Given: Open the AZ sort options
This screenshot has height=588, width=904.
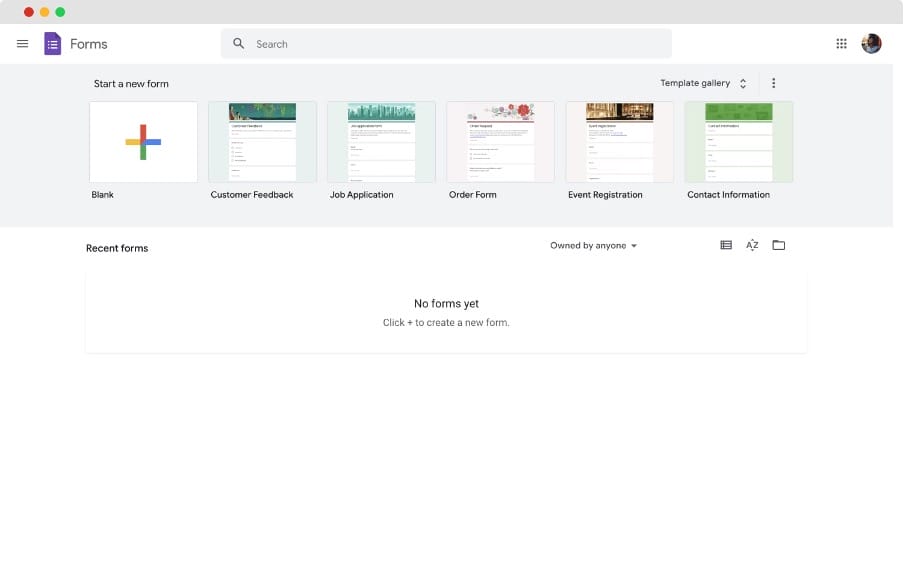Looking at the screenshot, I should [x=752, y=245].
